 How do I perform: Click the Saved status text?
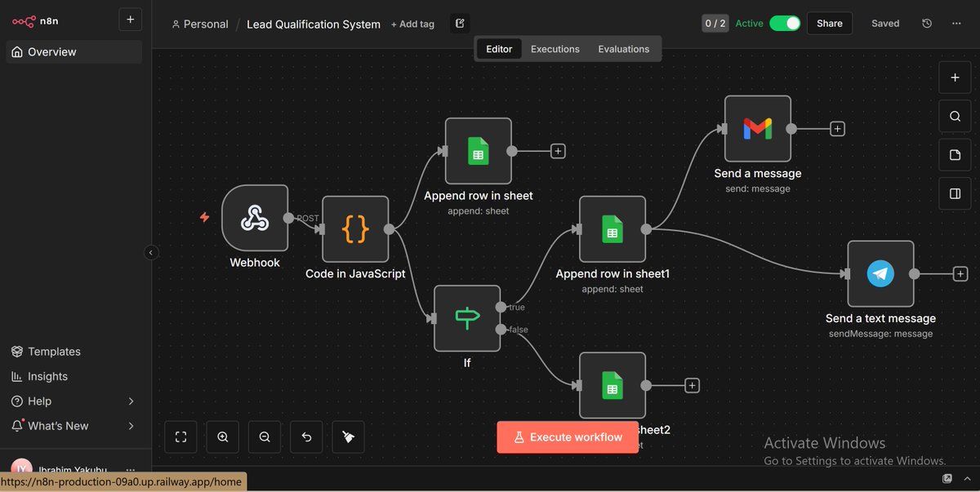click(885, 24)
